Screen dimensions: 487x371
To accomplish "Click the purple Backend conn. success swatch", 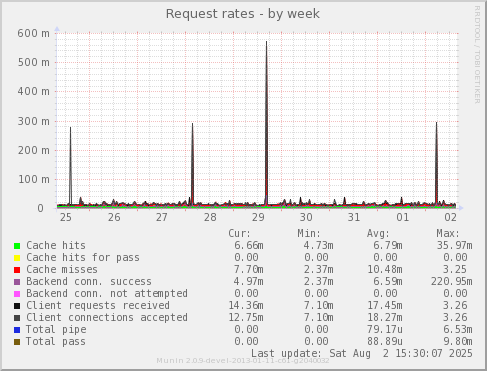I will 17,282.
